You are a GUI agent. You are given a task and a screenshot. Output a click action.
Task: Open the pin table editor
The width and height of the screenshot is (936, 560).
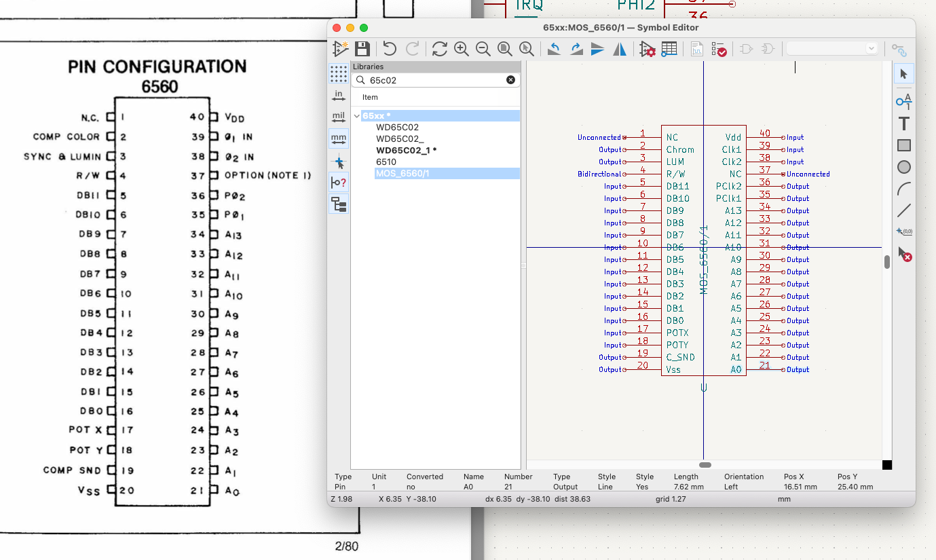point(669,49)
